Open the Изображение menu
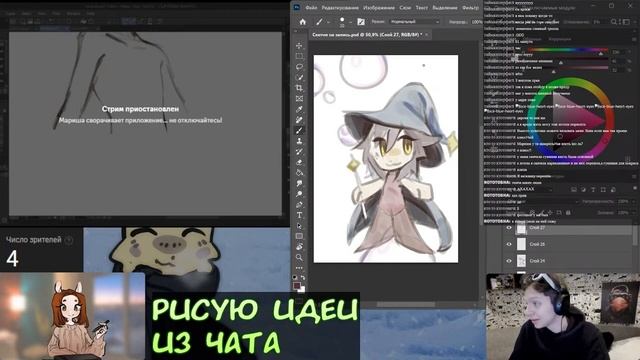 point(379,8)
